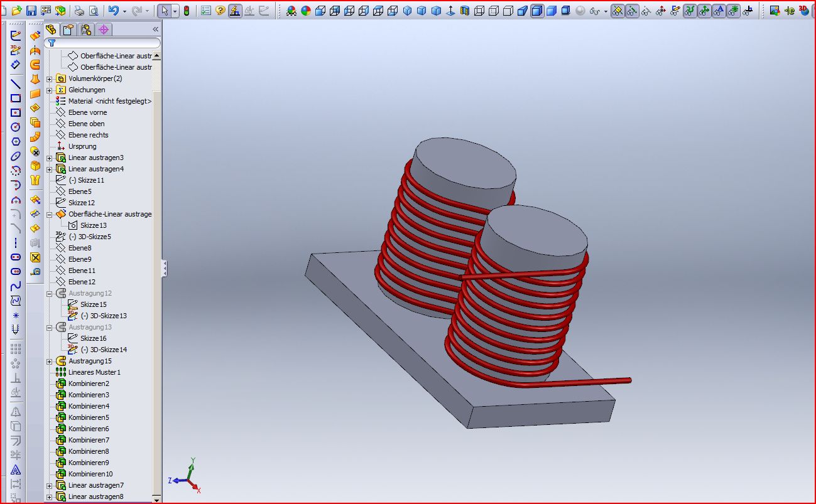The height and width of the screenshot is (504, 816).
Task: Start a new 3D sketch
Action: [x=16, y=50]
